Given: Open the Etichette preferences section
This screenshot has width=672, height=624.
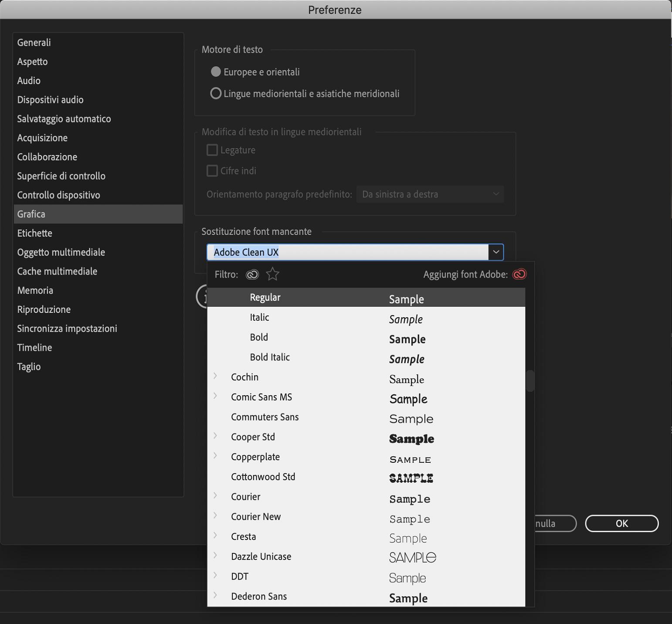Looking at the screenshot, I should [x=98, y=233].
